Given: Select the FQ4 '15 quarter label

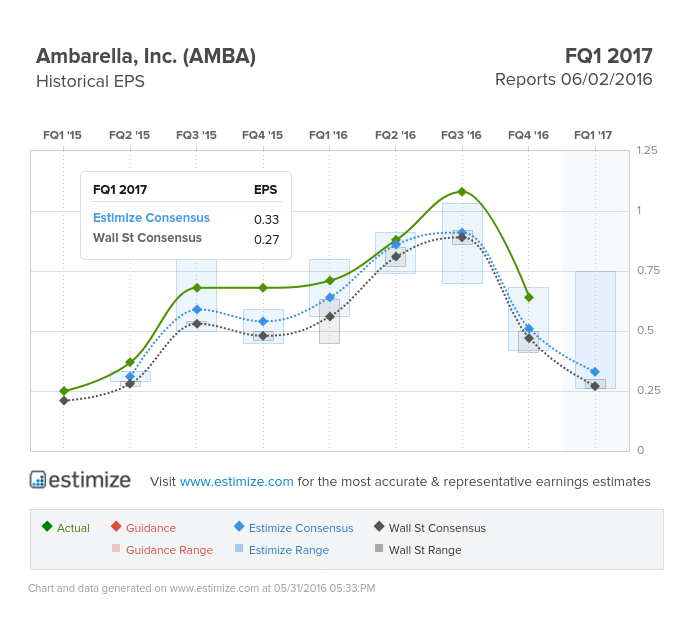Looking at the screenshot, I should (x=263, y=135).
